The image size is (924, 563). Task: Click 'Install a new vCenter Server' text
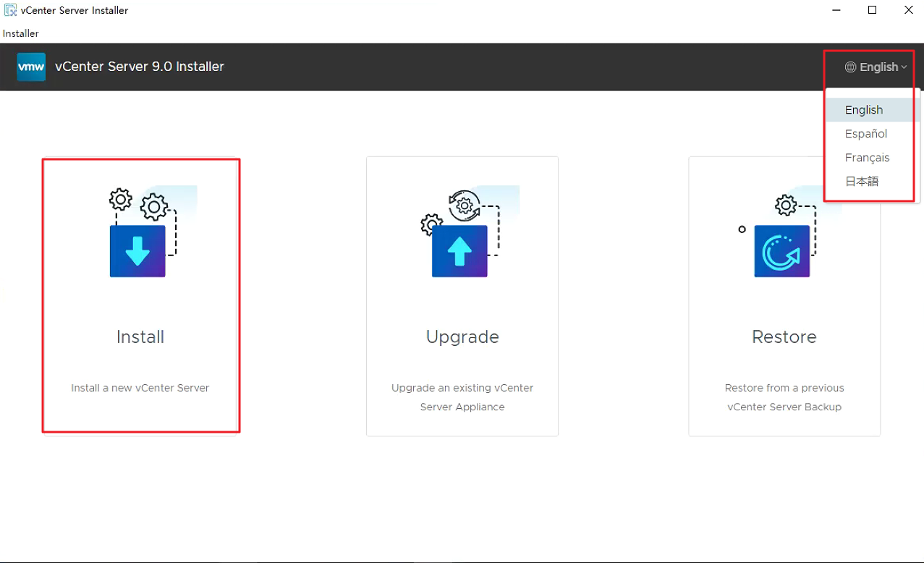coord(140,388)
